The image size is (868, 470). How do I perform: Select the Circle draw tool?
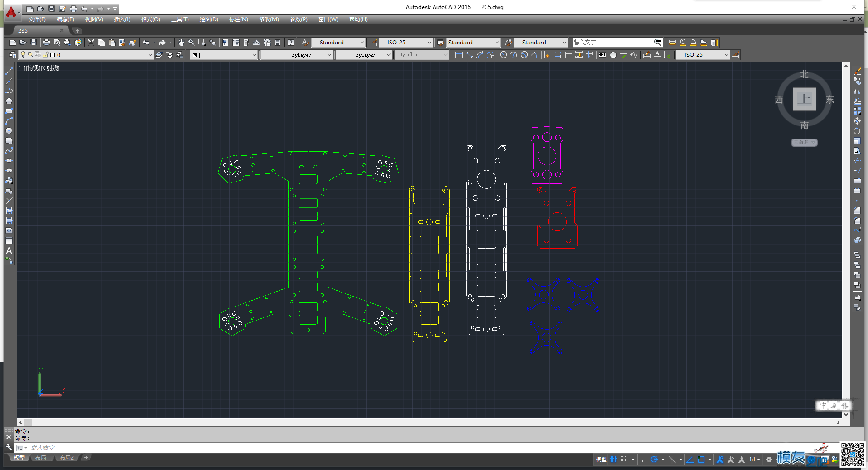point(9,131)
